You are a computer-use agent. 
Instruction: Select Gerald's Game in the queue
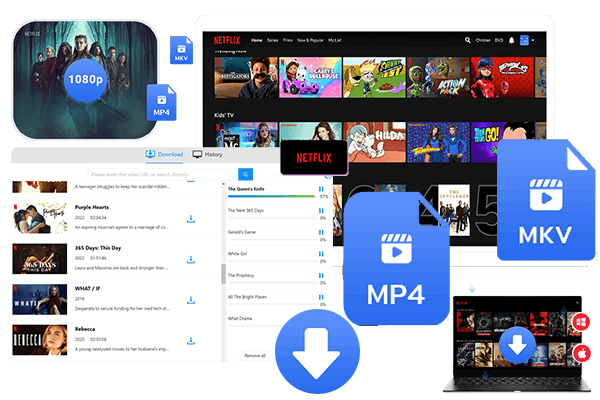click(x=242, y=232)
